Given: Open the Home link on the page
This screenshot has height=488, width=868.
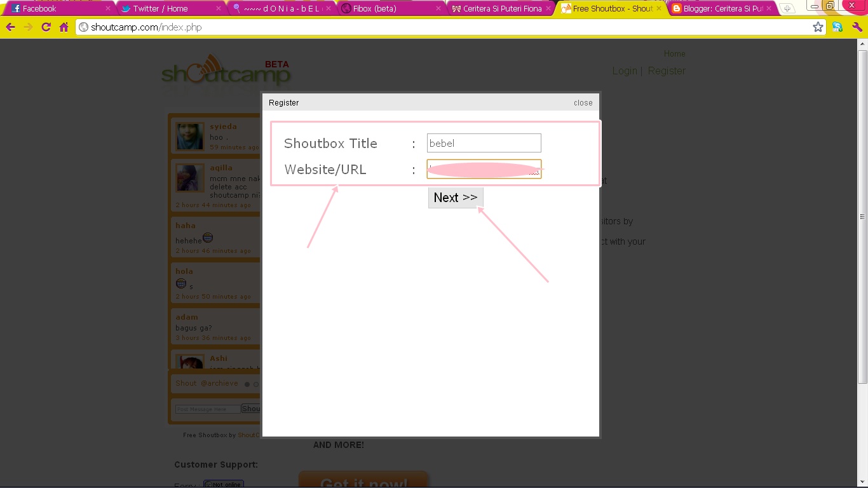Looking at the screenshot, I should (x=675, y=54).
